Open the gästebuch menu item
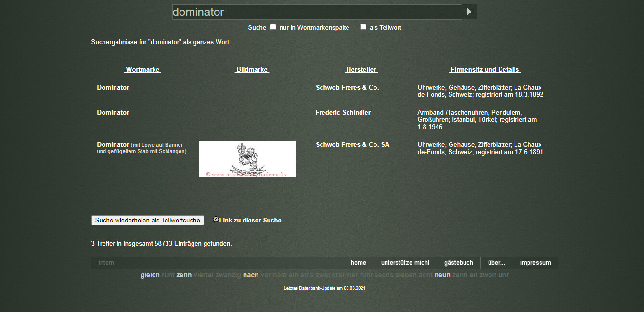 [x=458, y=263]
